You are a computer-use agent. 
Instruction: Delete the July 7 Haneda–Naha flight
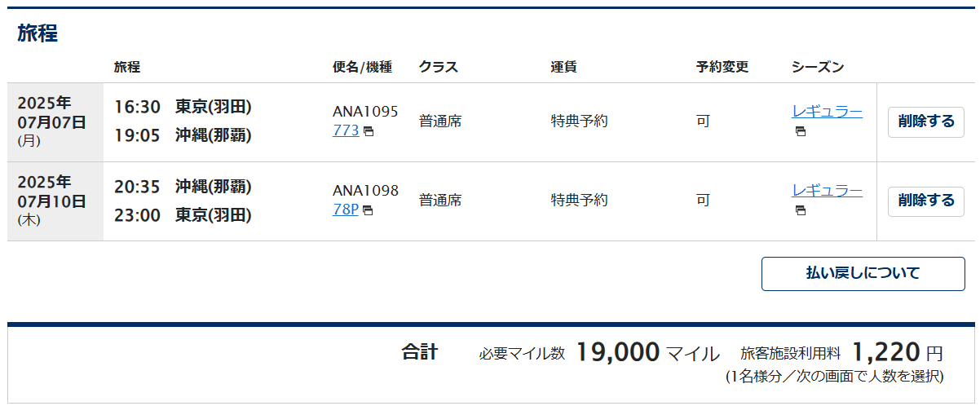pos(925,122)
